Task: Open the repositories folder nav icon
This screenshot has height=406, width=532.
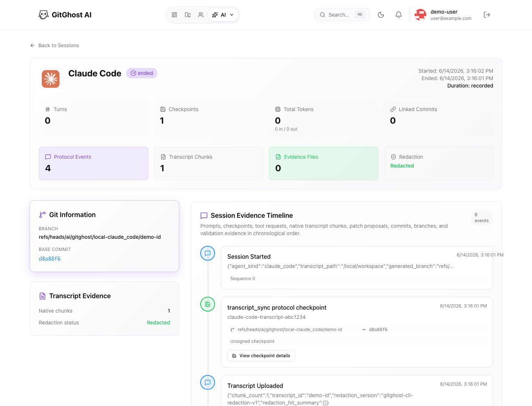Action: 188,15
